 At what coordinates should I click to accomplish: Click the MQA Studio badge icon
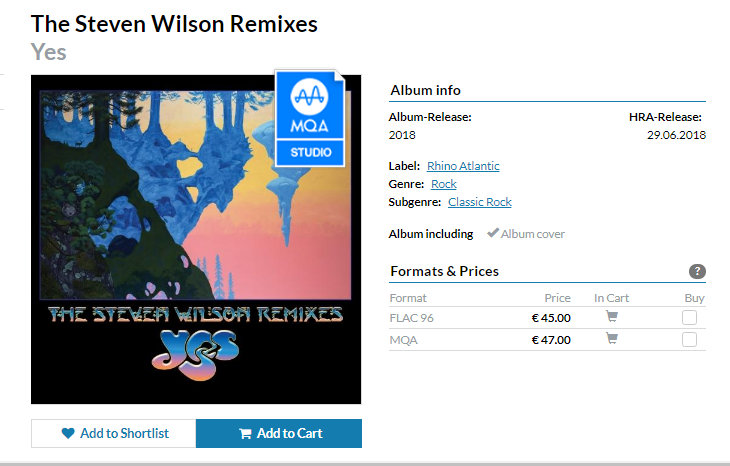point(310,118)
